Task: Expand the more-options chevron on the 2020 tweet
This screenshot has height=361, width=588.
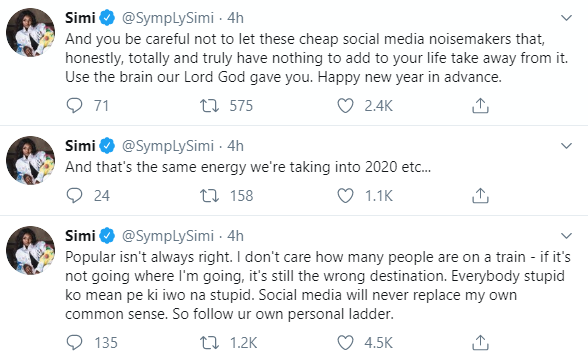Action: (566, 145)
